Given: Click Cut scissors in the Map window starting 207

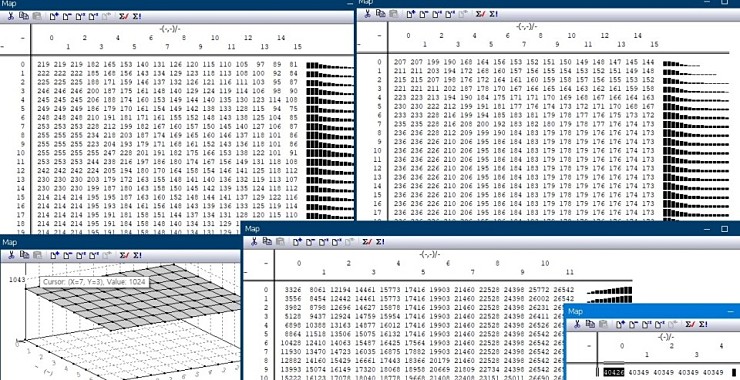Looking at the screenshot, I should pyautogui.click(x=367, y=14).
